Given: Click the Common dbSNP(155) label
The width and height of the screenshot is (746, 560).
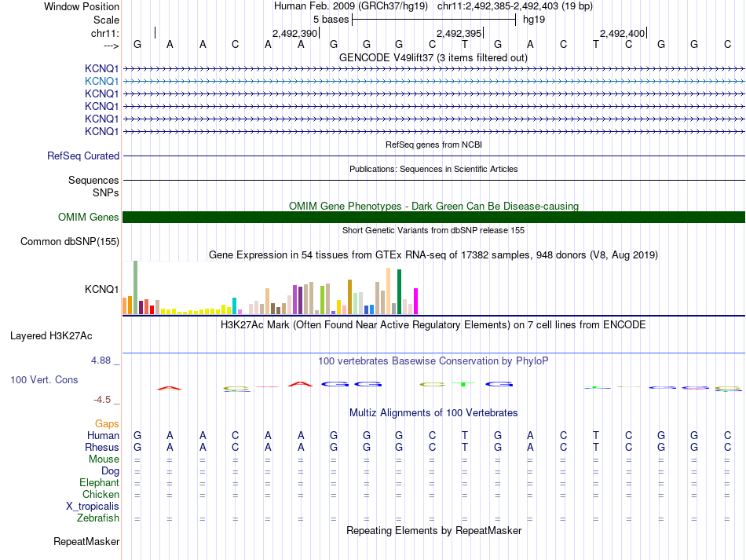Looking at the screenshot, I should click(x=70, y=242).
